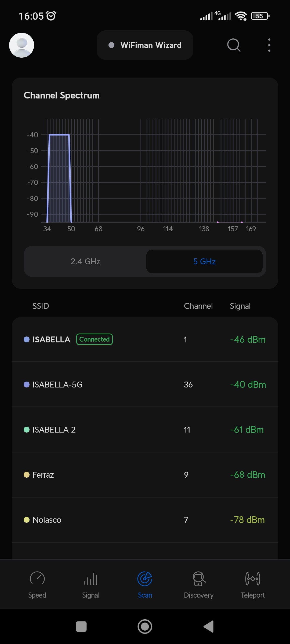Open the three-dot overflow menu
The image size is (290, 644).
[269, 45]
